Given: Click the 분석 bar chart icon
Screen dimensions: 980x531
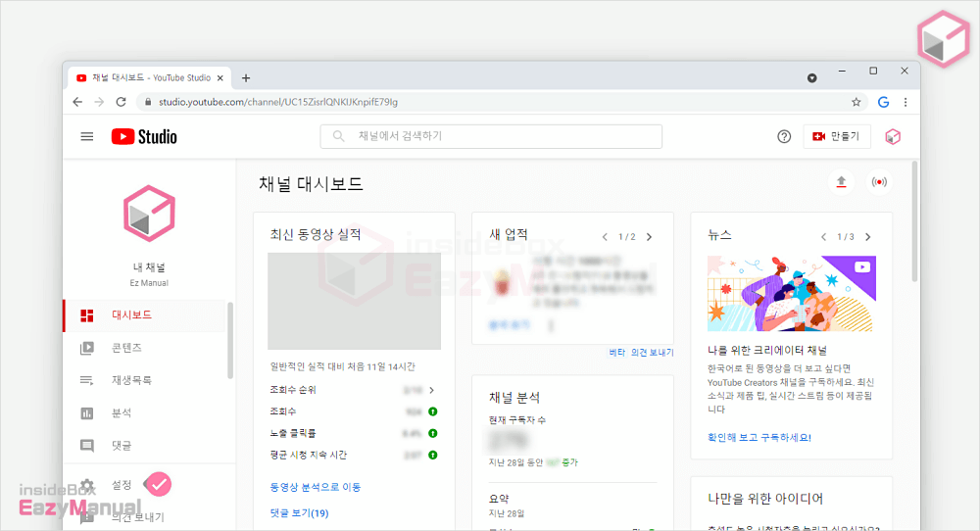Looking at the screenshot, I should (87, 412).
